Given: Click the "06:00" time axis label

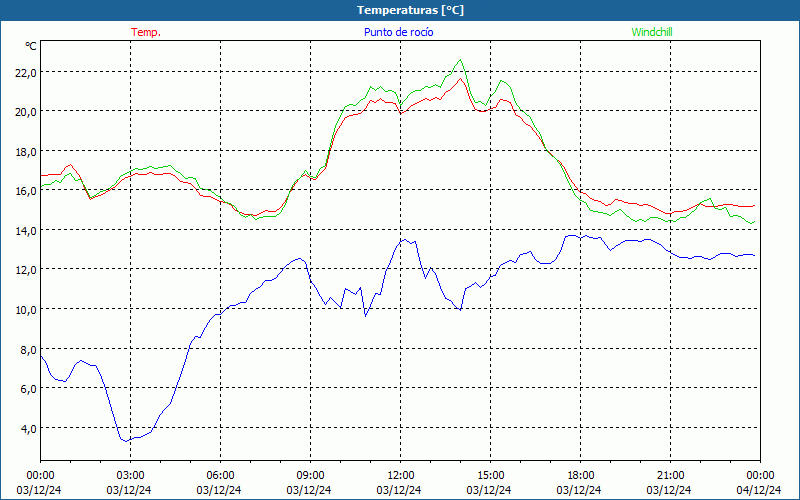Looking at the screenshot, I should (220, 476).
